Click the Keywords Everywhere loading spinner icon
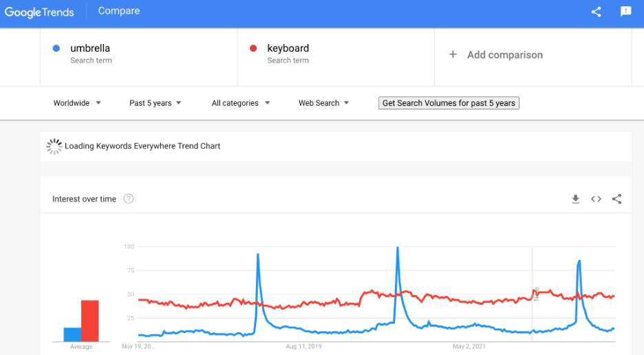 pos(54,147)
